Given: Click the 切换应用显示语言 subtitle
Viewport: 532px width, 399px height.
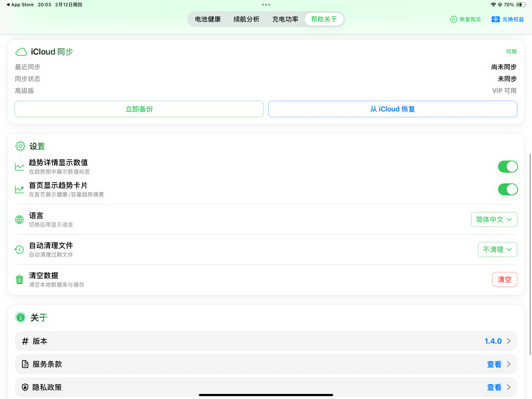Looking at the screenshot, I should point(51,225).
